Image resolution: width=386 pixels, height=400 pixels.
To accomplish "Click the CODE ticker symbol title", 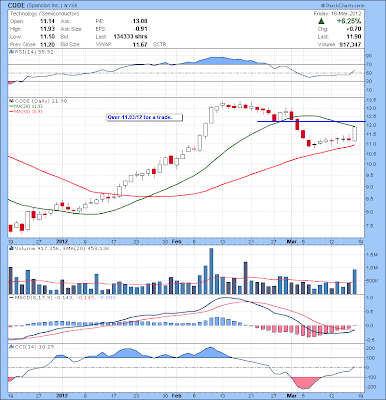I will tap(16, 5).
